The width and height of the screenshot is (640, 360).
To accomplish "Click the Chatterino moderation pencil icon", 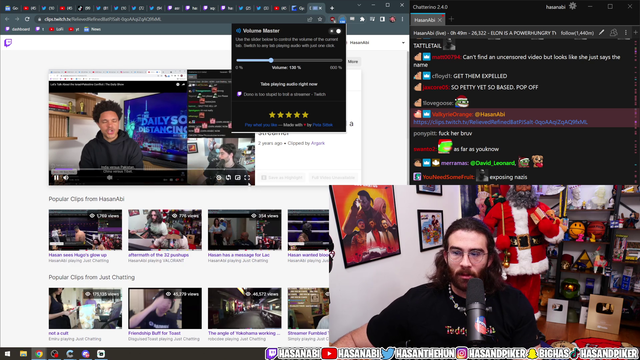I will (602, 33).
